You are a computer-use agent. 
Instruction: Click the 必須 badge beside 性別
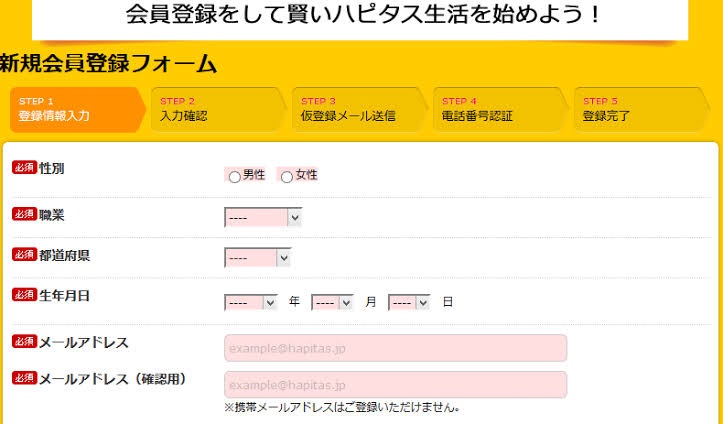coord(24,167)
